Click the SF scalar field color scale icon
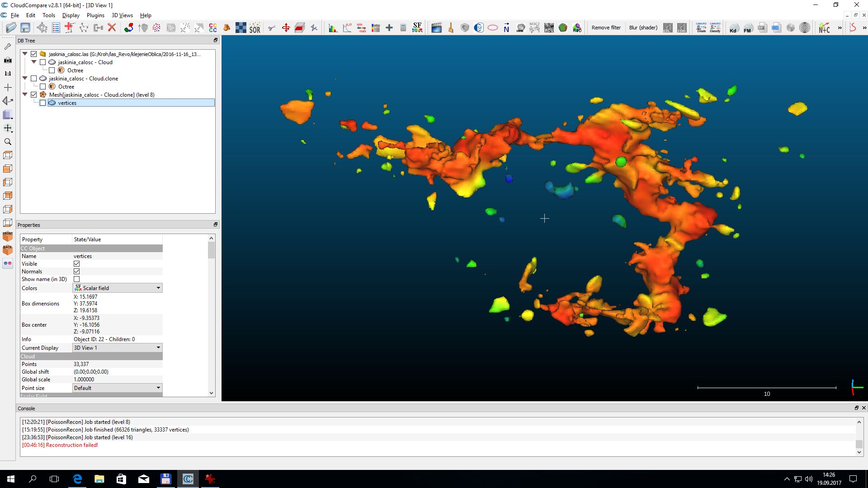Viewport: 868px width, 488px height. (x=417, y=28)
